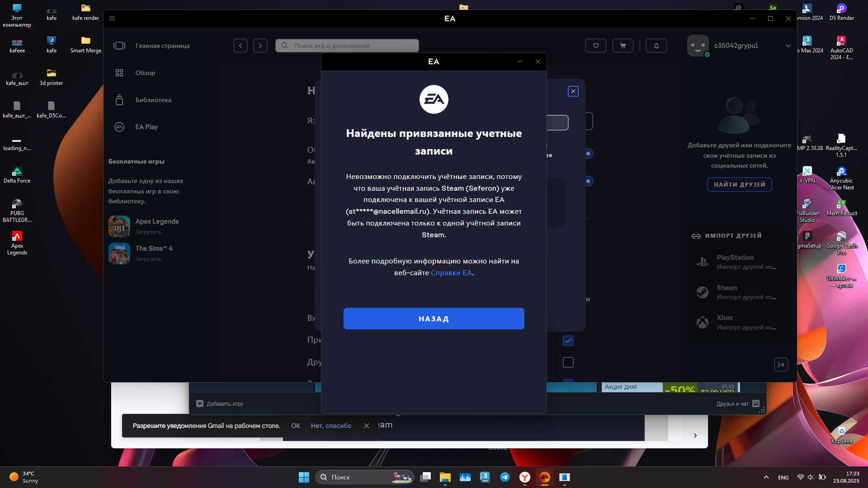This screenshot has width=868, height=488.
Task: Open 3ds Max from the taskbar
Action: point(485,477)
